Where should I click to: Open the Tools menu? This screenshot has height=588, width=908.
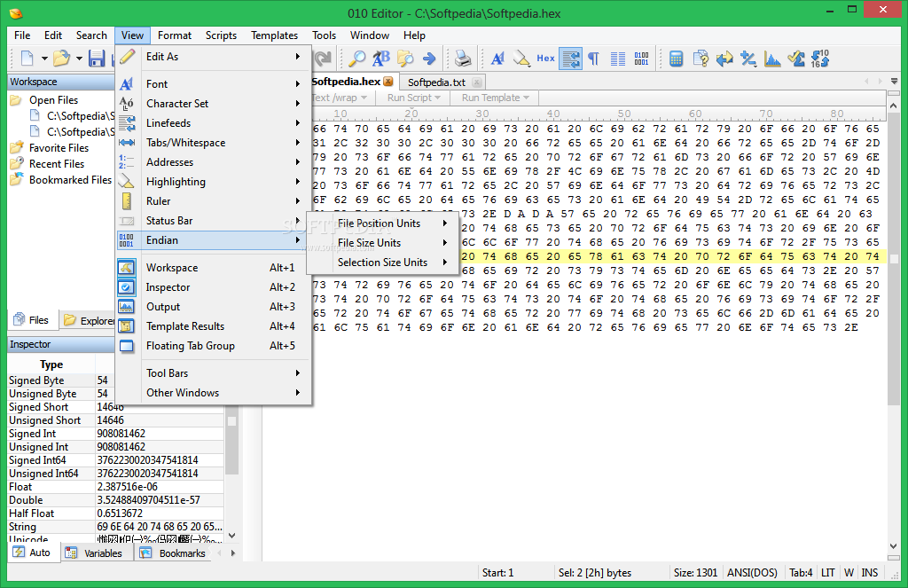tap(324, 35)
